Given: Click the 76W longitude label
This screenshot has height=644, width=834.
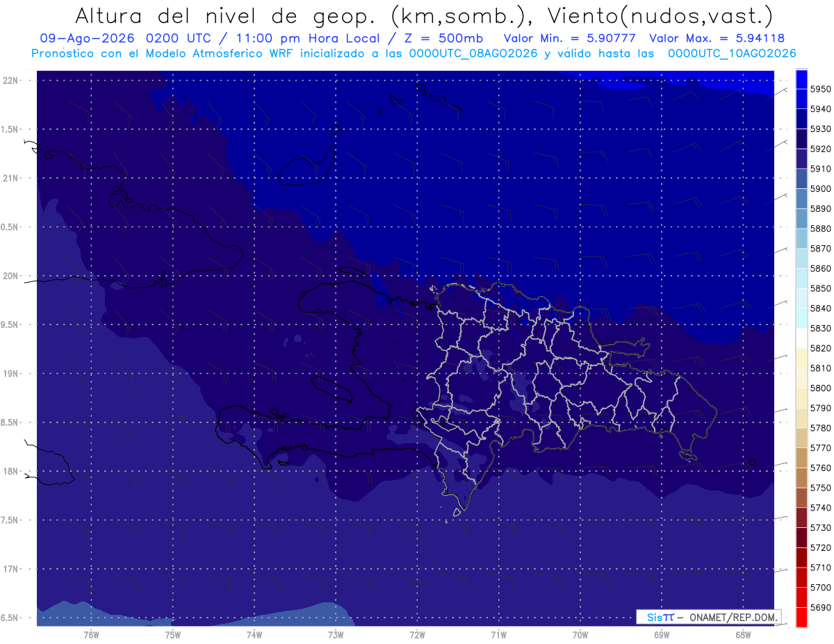Looking at the screenshot, I should [91, 634].
